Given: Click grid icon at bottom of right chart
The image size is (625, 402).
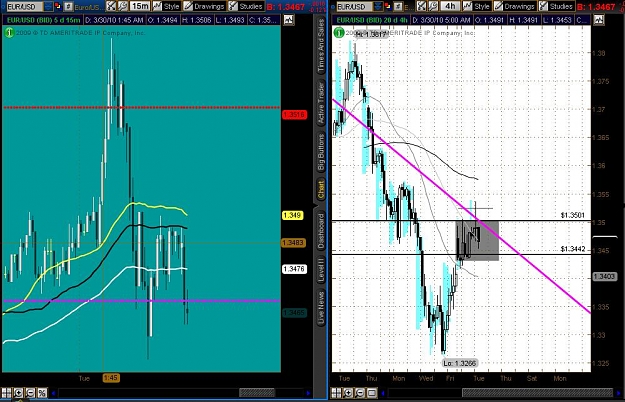Looking at the screenshot, I should click(x=336, y=393).
